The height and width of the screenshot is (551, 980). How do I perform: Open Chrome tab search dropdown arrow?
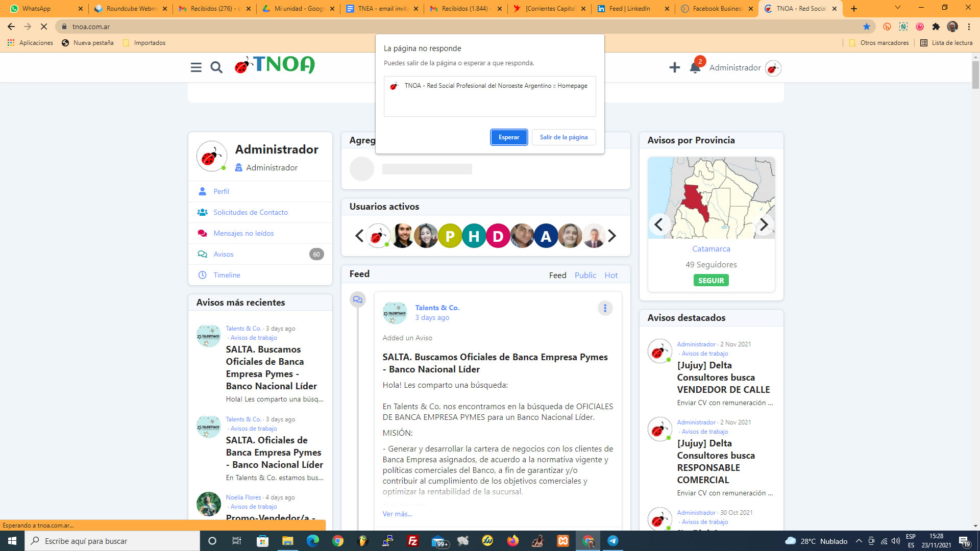(897, 8)
